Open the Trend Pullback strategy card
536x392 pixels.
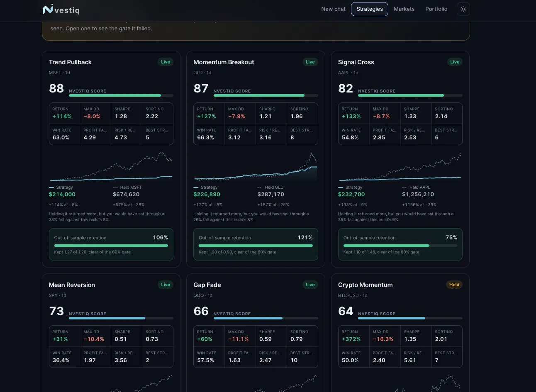pos(111,159)
